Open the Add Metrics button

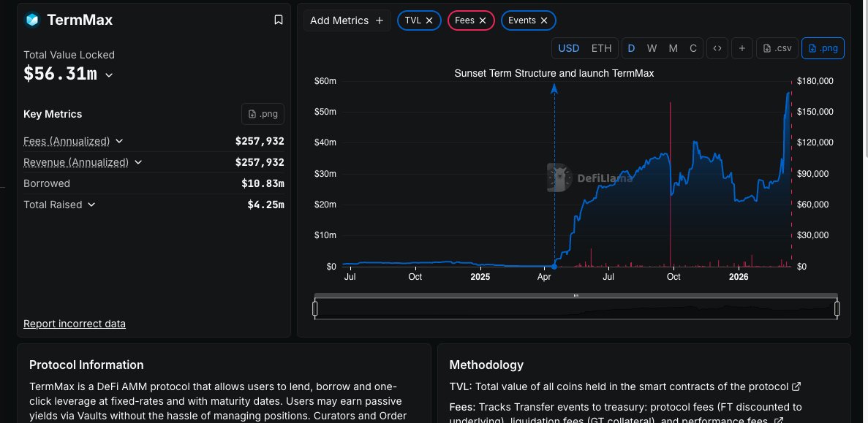347,20
